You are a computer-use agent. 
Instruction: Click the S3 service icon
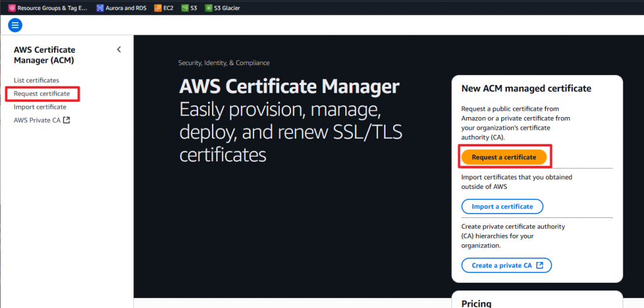tap(186, 8)
